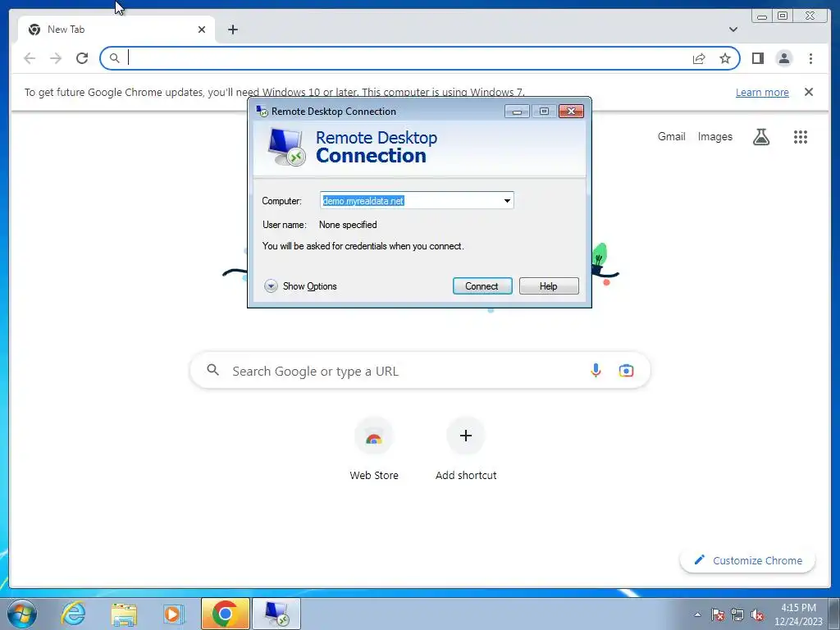Minimize the Remote Desktop Connection window

pos(517,111)
